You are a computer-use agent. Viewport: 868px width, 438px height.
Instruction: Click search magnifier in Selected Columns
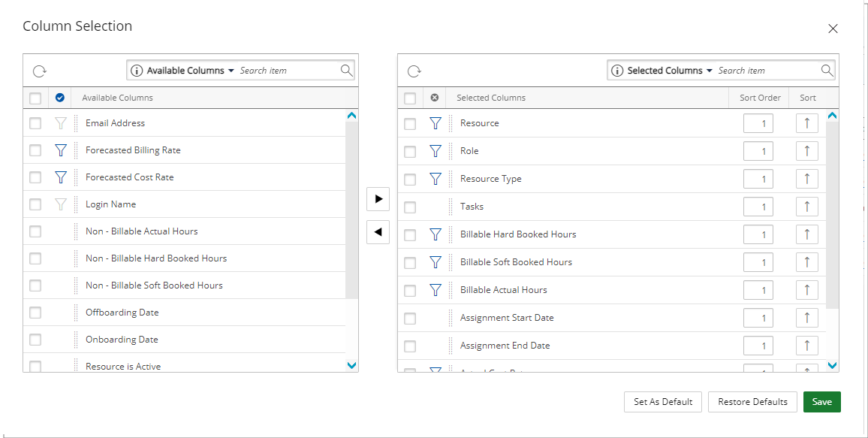pos(827,71)
